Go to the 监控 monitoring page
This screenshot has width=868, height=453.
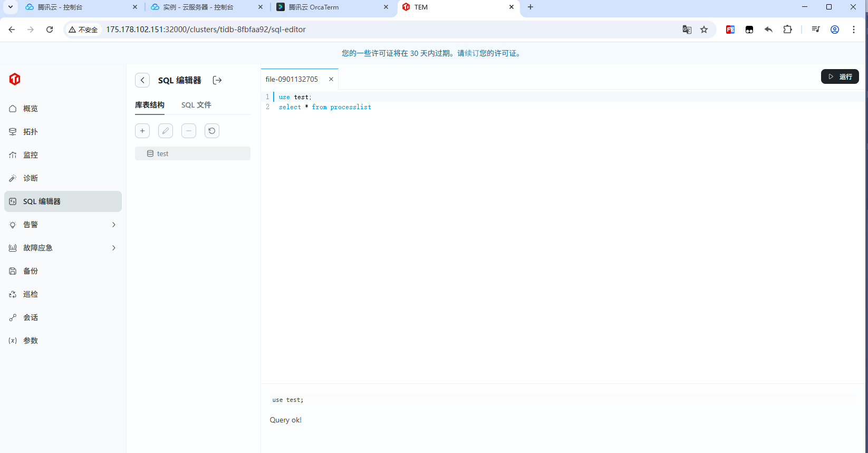click(x=63, y=155)
